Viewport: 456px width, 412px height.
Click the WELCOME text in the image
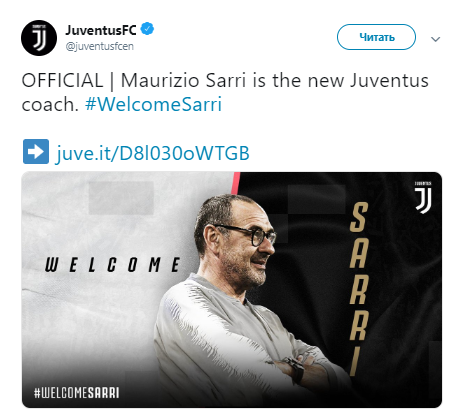coord(113,265)
